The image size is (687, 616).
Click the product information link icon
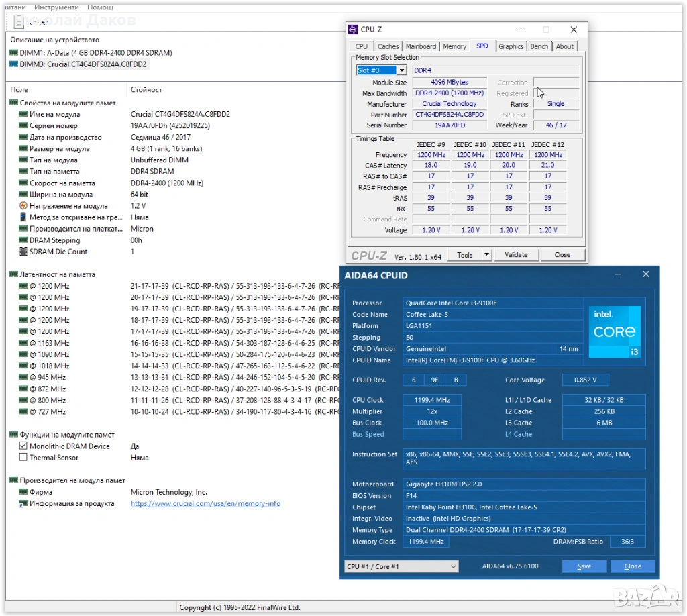tap(23, 504)
